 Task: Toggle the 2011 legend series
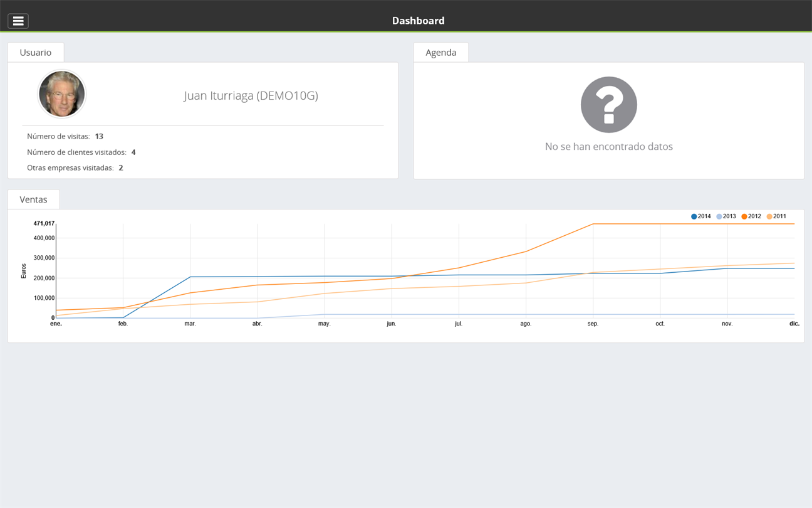pyautogui.click(x=776, y=216)
